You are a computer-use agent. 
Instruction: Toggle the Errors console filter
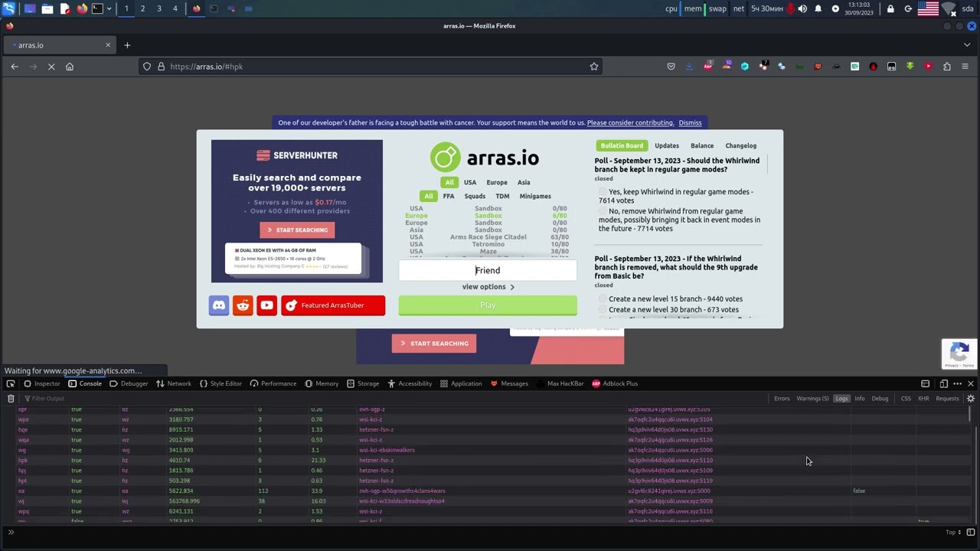click(x=782, y=399)
